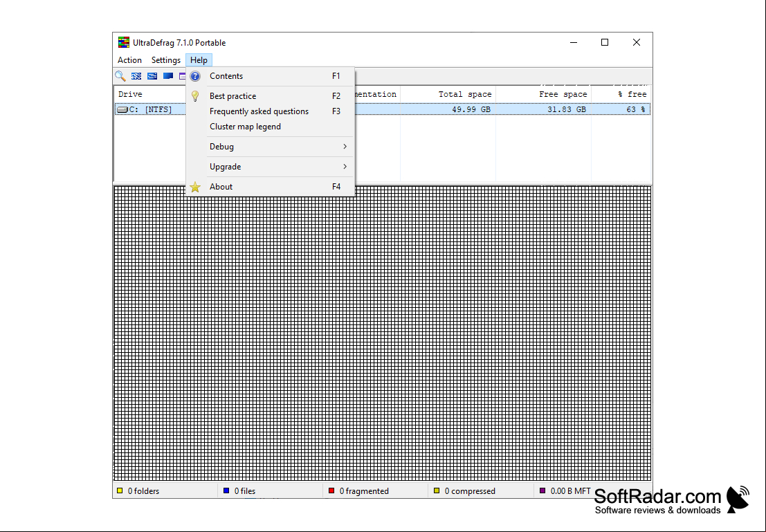
Task: Maximize the UltraDefrag window
Action: coord(605,42)
